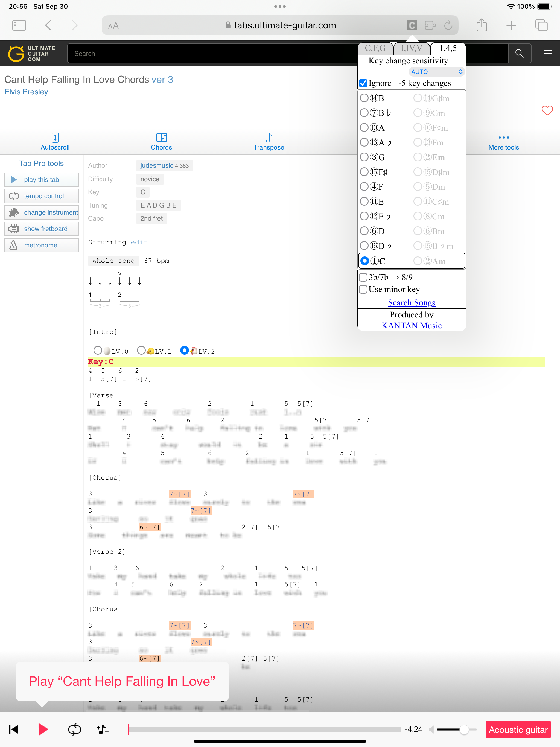Toggle the Safari sidebar icon
The width and height of the screenshot is (560, 747).
point(19,25)
